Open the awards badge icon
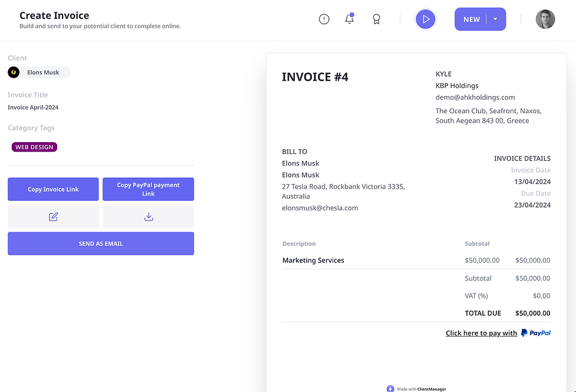Image resolution: width=576 pixels, height=392 pixels. [376, 19]
